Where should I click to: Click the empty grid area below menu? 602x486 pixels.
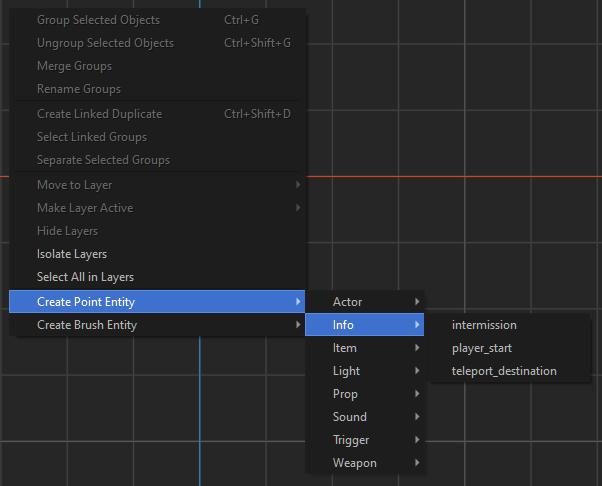click(150, 420)
